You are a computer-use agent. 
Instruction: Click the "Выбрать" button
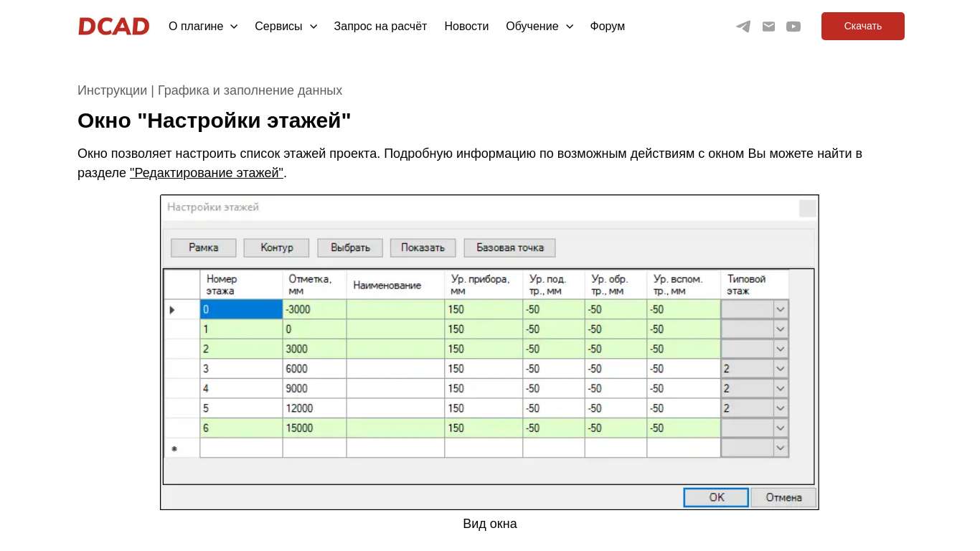pos(350,248)
